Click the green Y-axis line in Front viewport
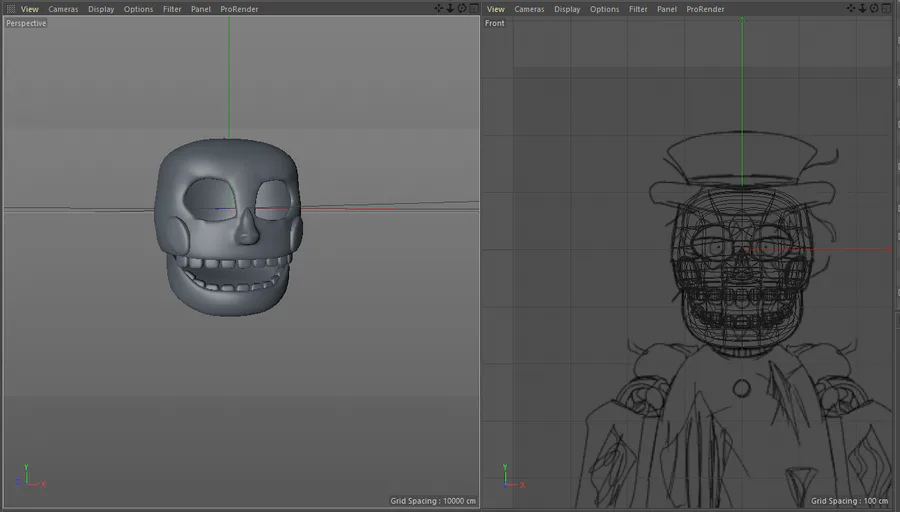The width and height of the screenshot is (900, 512). [741, 80]
